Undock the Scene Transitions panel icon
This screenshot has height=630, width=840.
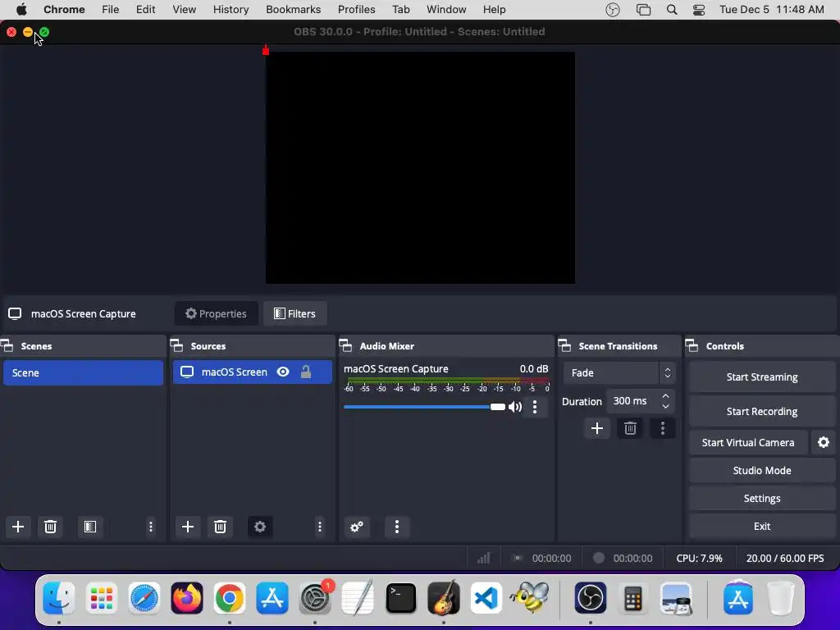[564, 346]
